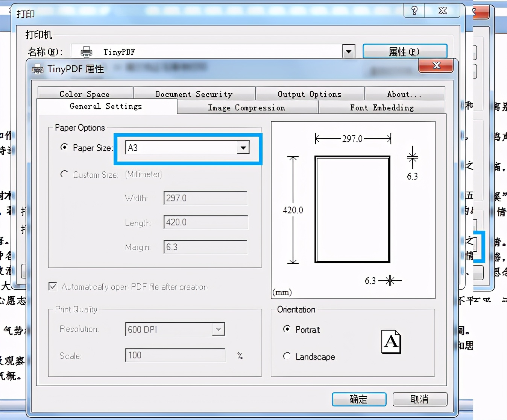Screen dimensions: 507x420
Task: Click the help question mark button
Action: tap(414, 11)
